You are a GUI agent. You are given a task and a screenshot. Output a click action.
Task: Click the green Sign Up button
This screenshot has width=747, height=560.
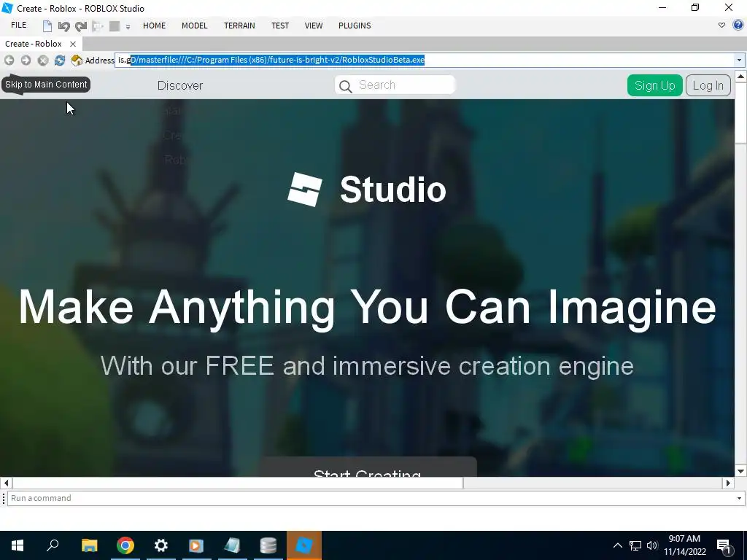654,85
